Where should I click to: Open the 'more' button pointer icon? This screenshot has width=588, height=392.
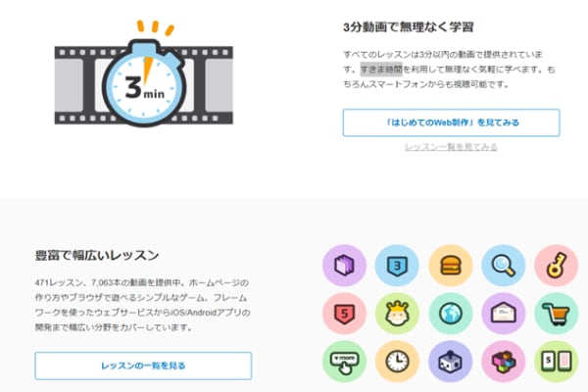[x=344, y=362]
